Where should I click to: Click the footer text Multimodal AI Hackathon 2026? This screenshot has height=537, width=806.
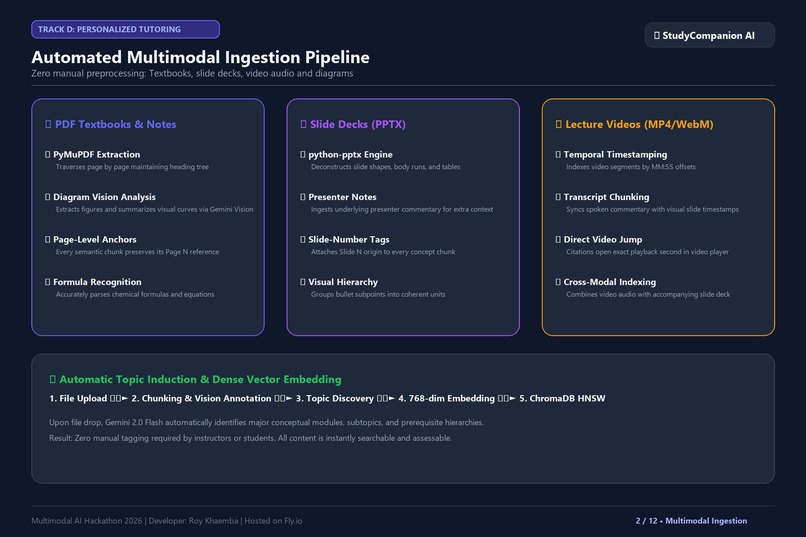pyautogui.click(x=87, y=521)
